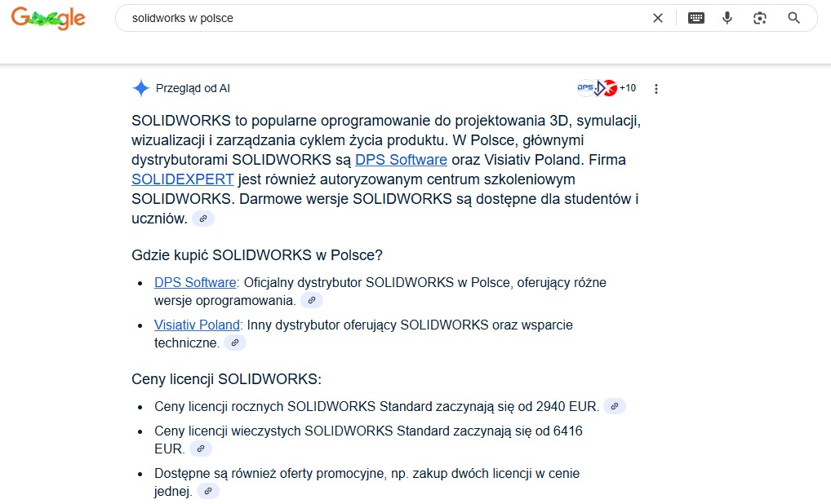Screen dimensions: 831x504
Task: Click the AI overview sparkle icon
Action: [x=141, y=88]
